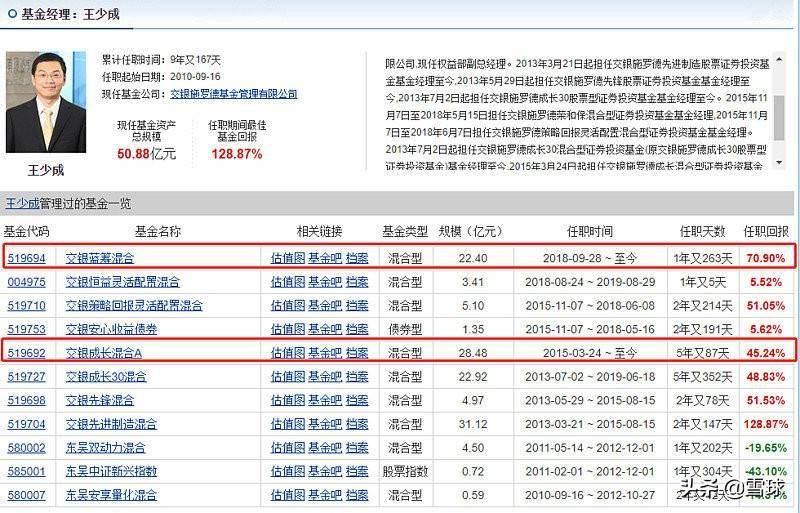Click the -19.65% return value
The image size is (800, 513).
[x=766, y=448]
